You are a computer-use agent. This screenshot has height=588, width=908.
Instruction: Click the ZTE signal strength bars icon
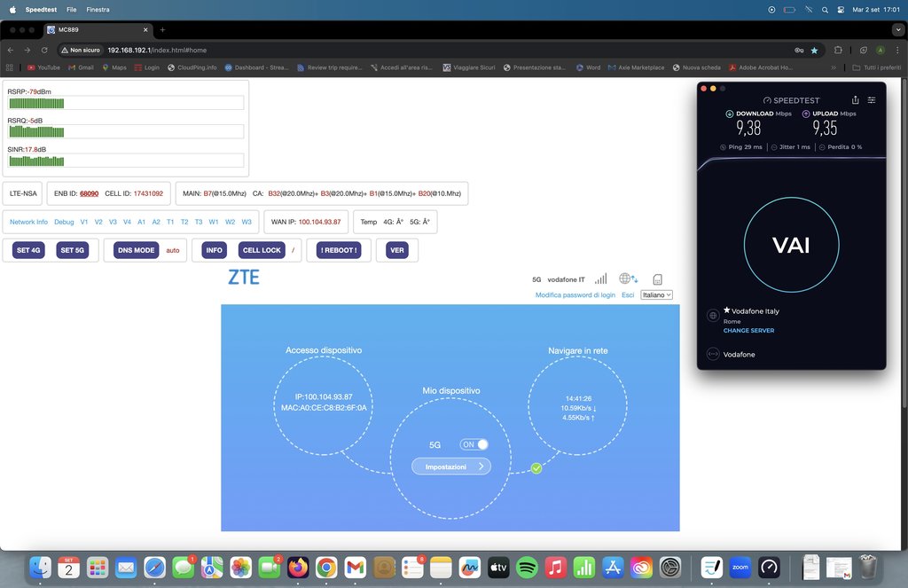pyautogui.click(x=601, y=278)
